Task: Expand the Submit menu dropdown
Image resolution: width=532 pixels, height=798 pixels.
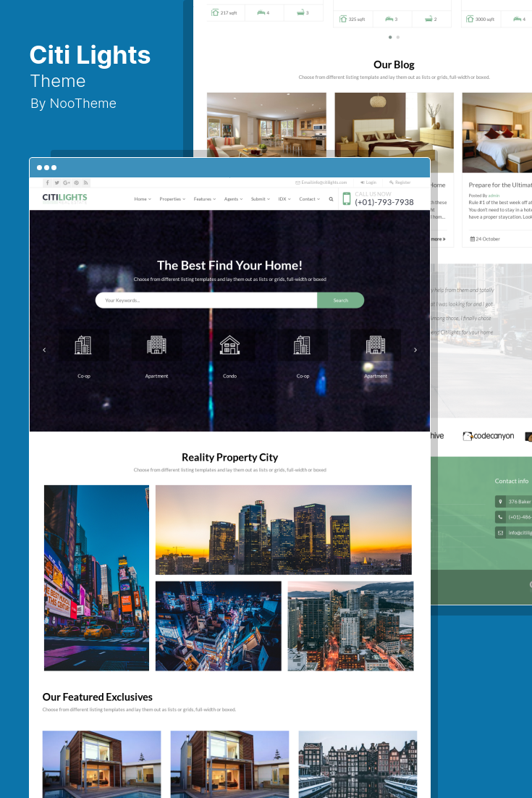Action: 261,199
